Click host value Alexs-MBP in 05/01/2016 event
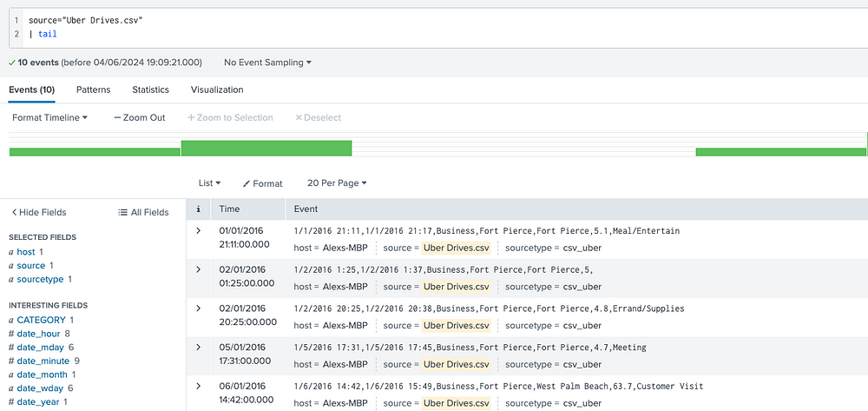Screen dimensions: 868x411 click(345, 364)
